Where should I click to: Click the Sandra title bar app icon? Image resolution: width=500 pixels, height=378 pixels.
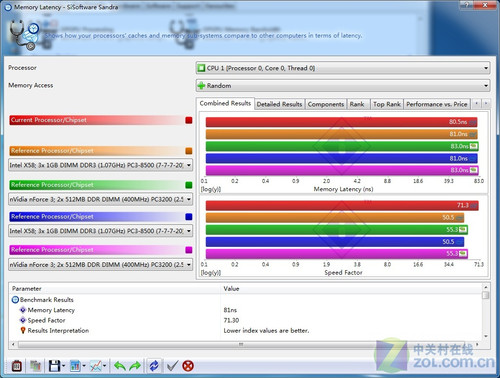coord(8,7)
